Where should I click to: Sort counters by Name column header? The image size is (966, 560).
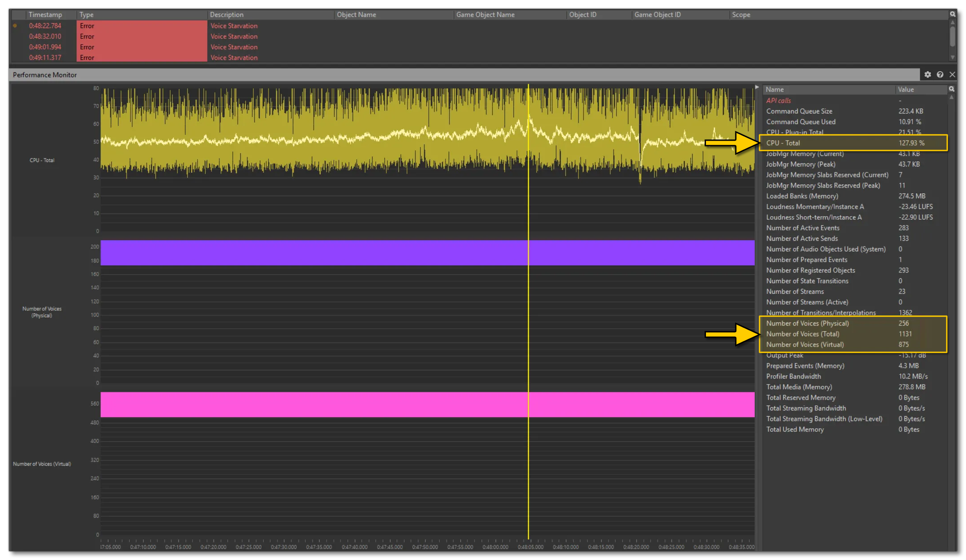[775, 90]
